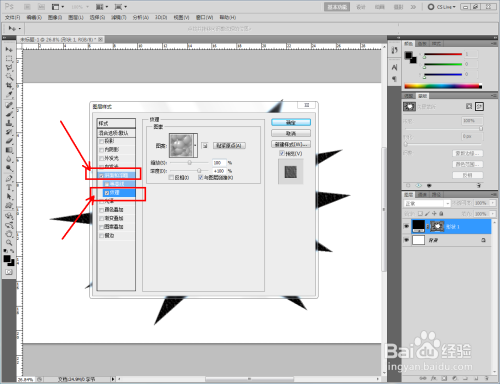The height and width of the screenshot is (384, 500).
Task: Open the texture pattern picker dropdown
Action: [x=195, y=145]
